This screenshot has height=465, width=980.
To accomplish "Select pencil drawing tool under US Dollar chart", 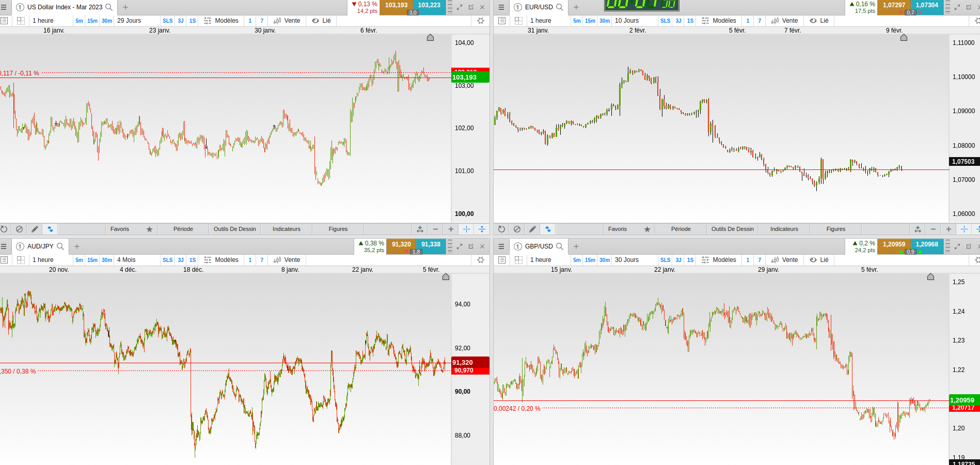I will [35, 229].
